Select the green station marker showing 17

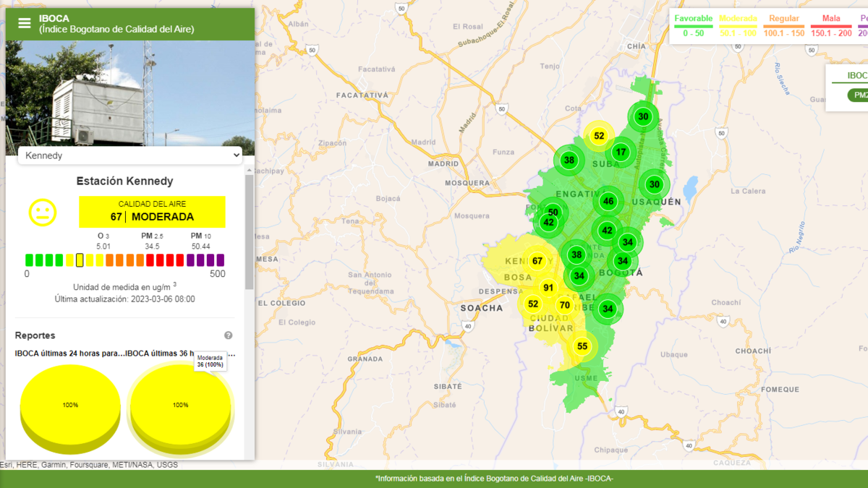[x=621, y=153]
